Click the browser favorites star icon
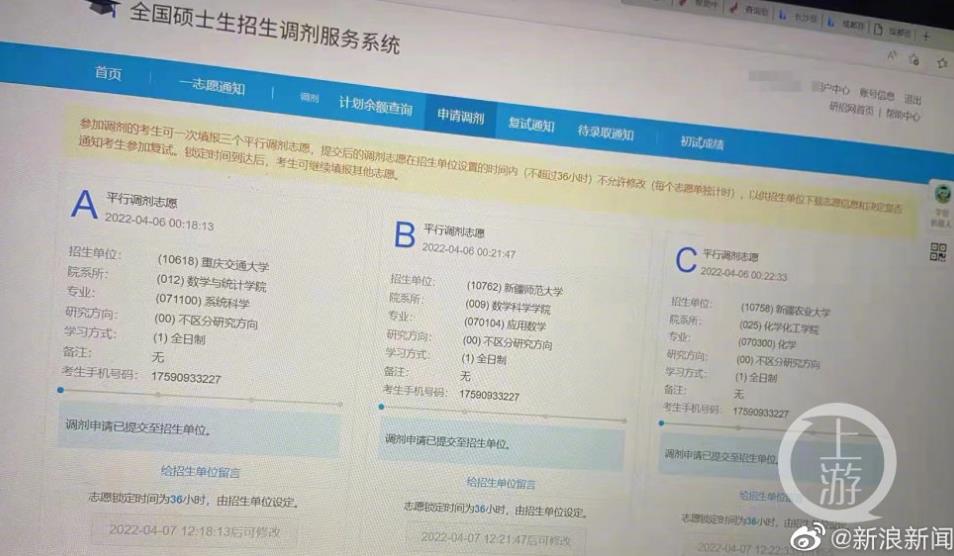Image resolution: width=954 pixels, height=556 pixels. (x=940, y=63)
